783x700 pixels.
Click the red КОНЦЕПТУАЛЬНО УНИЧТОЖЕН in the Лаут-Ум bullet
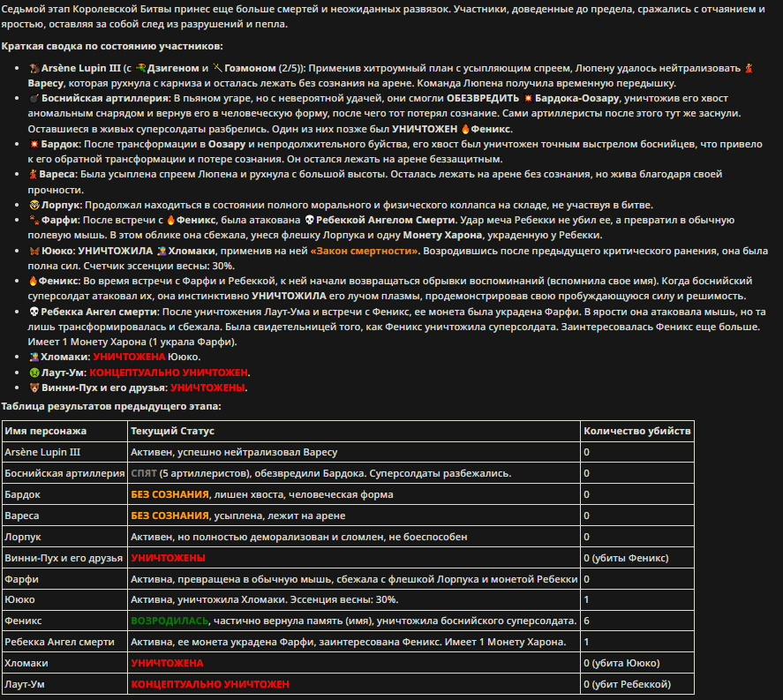coord(169,373)
